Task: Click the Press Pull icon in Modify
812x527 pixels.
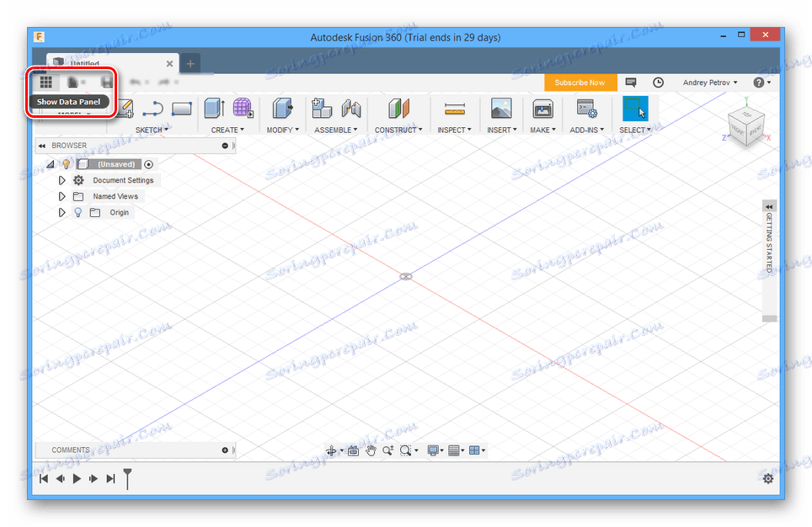Action: [x=282, y=109]
